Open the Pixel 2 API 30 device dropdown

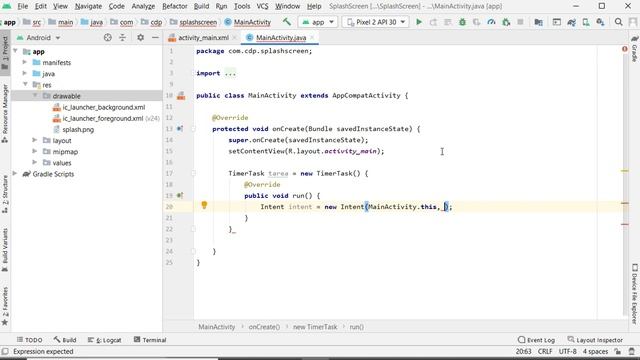(376, 22)
